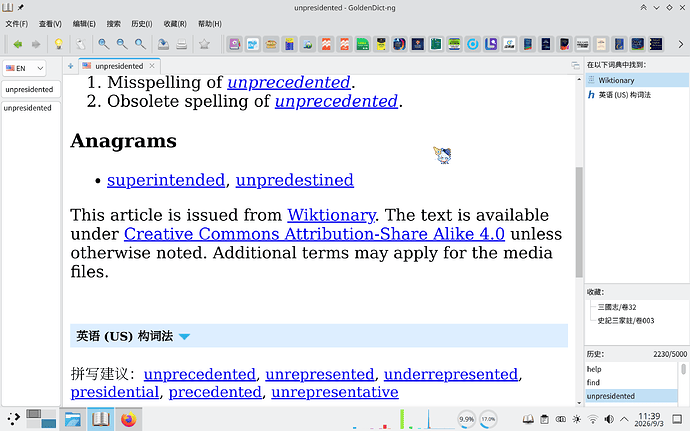Viewport: 690px width, 431px height.
Task: Click the history list scrollbar
Action: 683,369
